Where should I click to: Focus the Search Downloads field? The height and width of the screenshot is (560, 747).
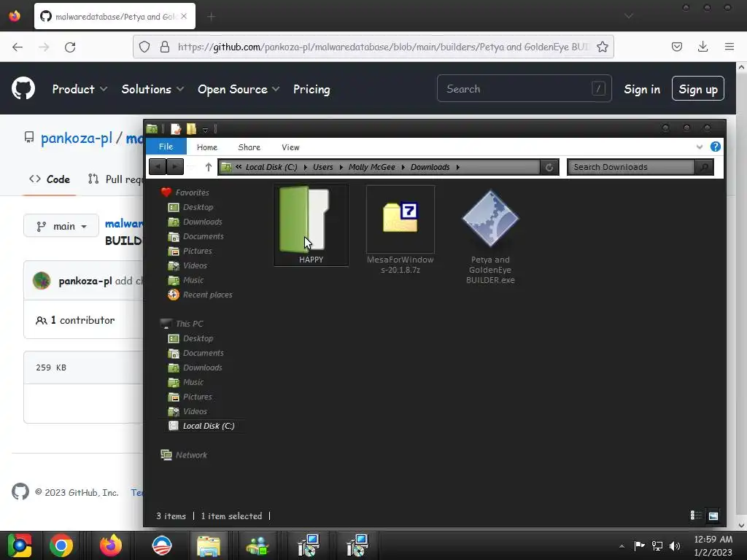[x=630, y=167]
